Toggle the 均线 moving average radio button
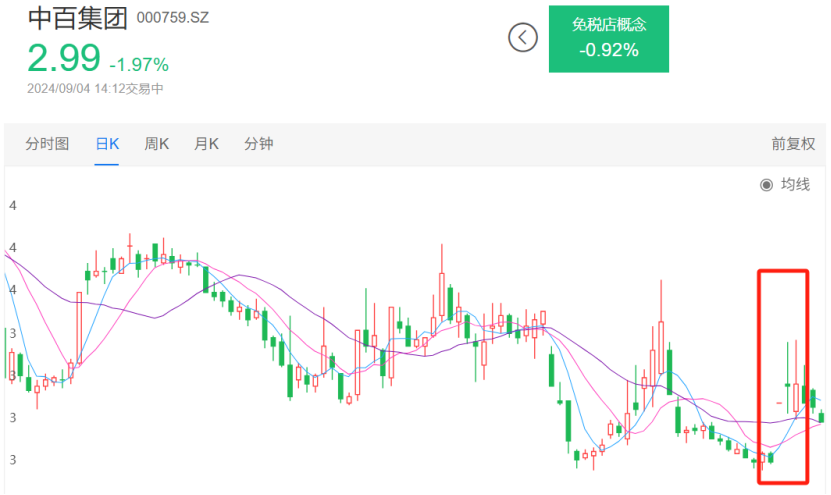 click(x=766, y=185)
